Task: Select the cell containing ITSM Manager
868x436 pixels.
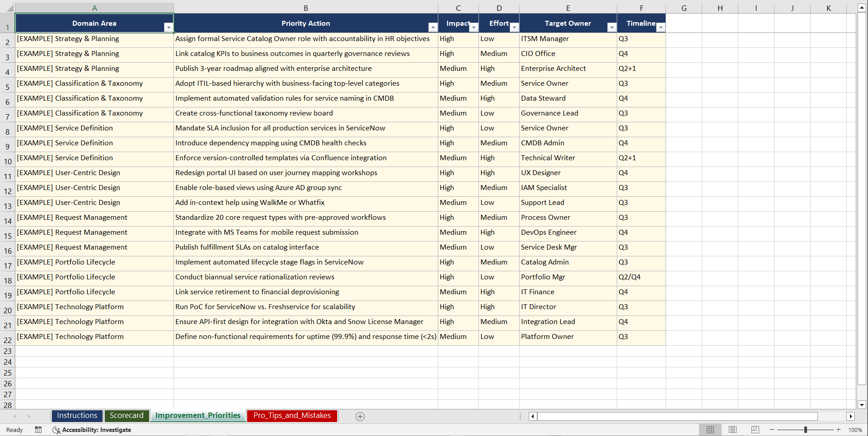Action: click(568, 39)
